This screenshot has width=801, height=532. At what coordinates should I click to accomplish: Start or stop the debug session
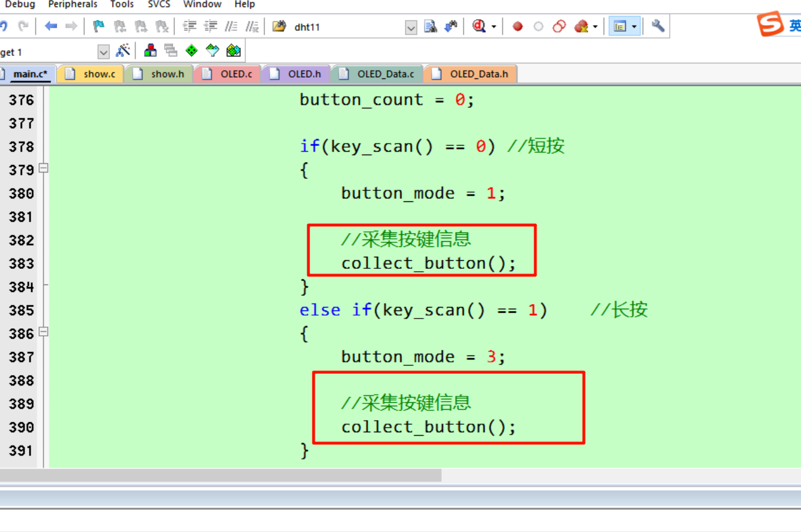(479, 26)
